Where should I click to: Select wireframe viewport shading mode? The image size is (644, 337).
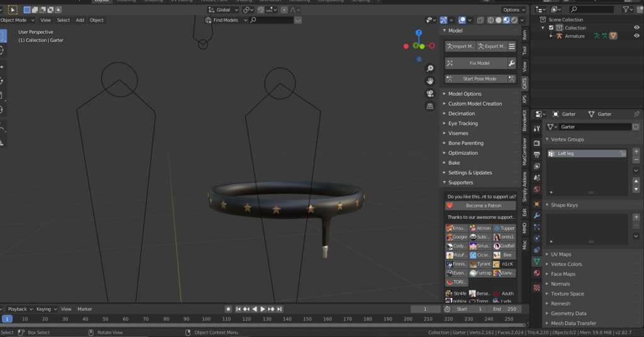click(x=490, y=20)
